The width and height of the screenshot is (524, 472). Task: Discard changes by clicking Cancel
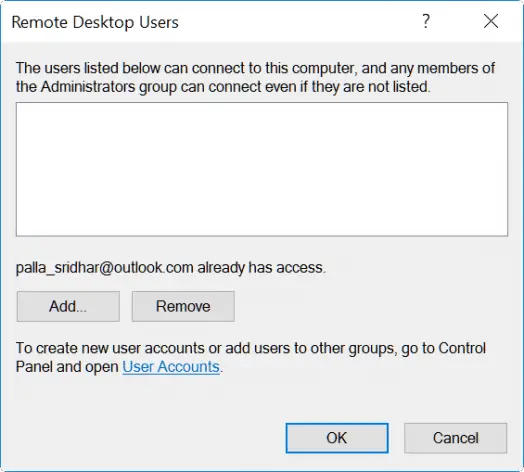(455, 438)
